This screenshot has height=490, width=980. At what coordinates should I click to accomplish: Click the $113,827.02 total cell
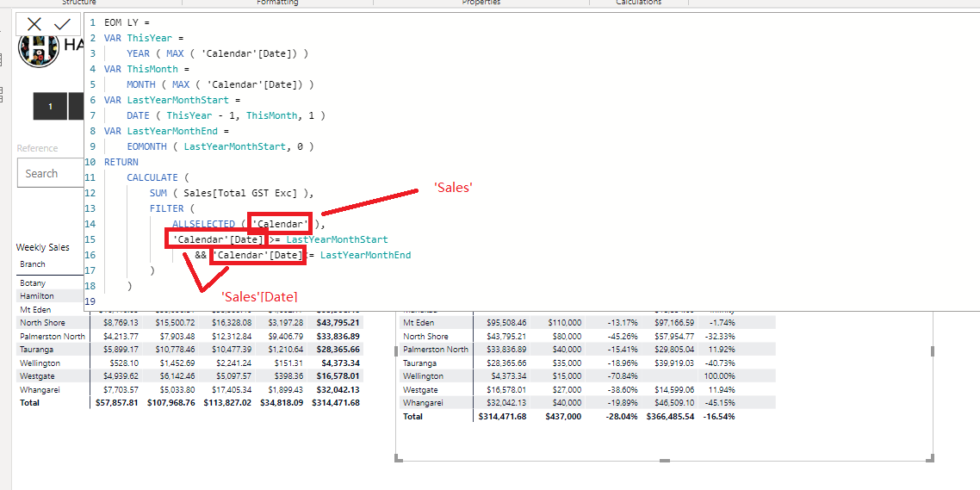pyautogui.click(x=226, y=402)
